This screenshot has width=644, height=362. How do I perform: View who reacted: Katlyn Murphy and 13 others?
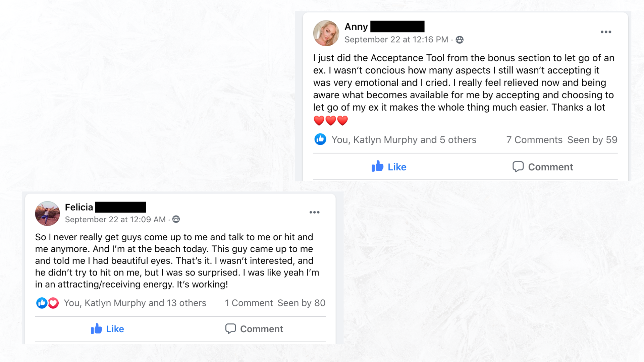point(135,303)
